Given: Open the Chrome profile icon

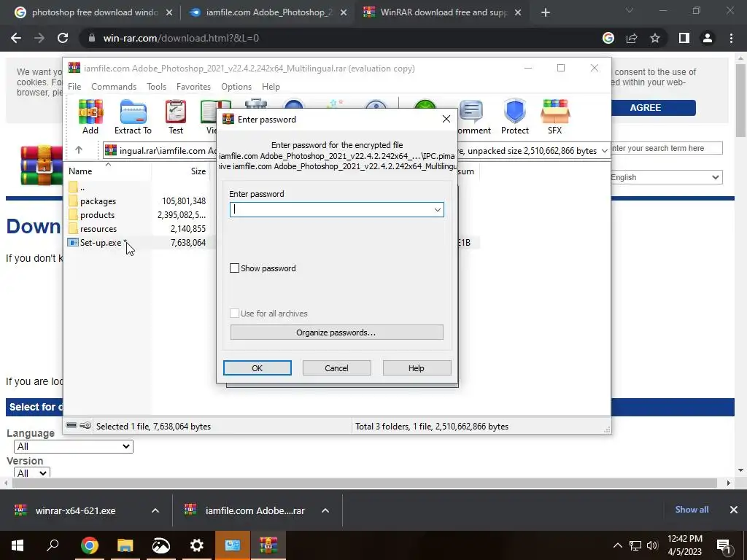Looking at the screenshot, I should [708, 38].
